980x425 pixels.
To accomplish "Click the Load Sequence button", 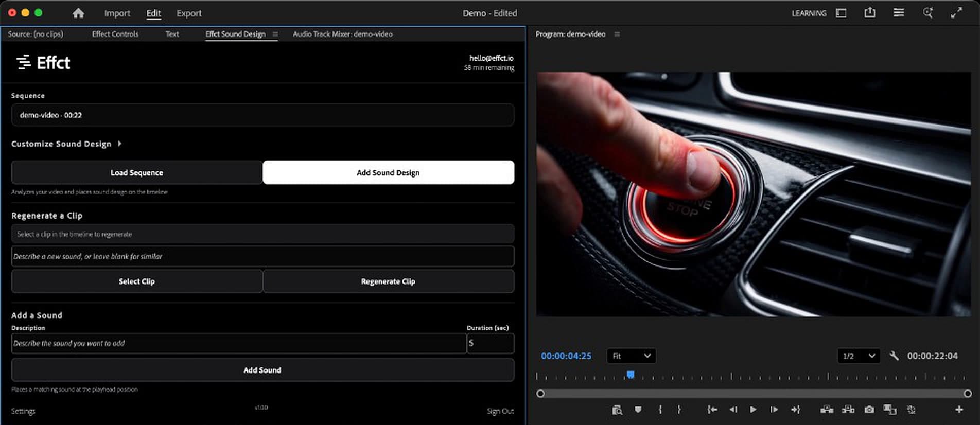I will click(x=137, y=172).
